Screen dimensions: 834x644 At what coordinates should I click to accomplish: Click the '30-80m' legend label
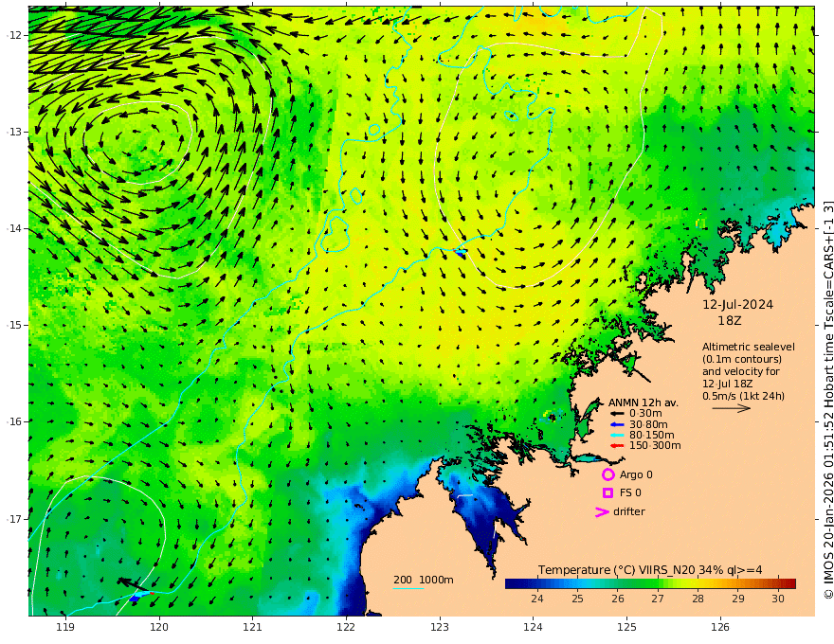point(648,424)
